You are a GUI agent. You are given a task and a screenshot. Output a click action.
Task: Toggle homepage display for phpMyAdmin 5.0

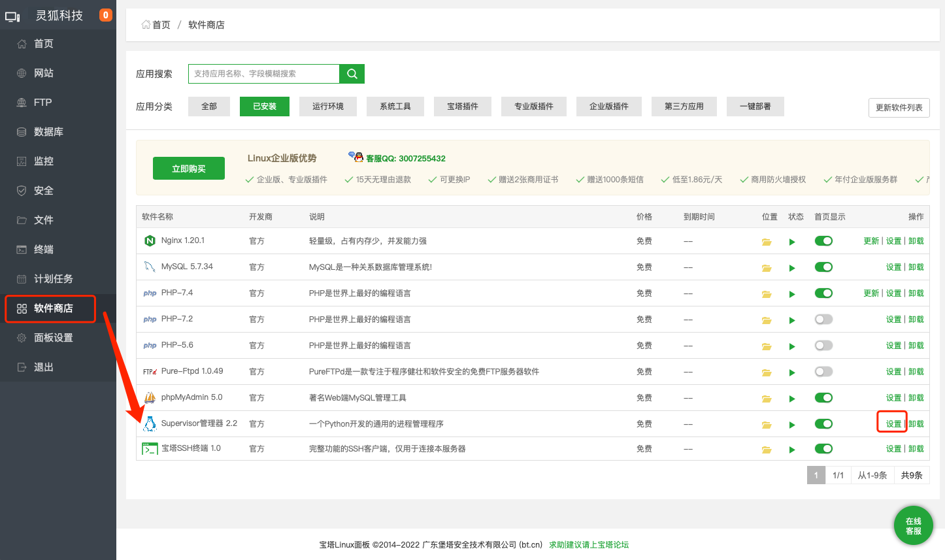[x=823, y=398]
